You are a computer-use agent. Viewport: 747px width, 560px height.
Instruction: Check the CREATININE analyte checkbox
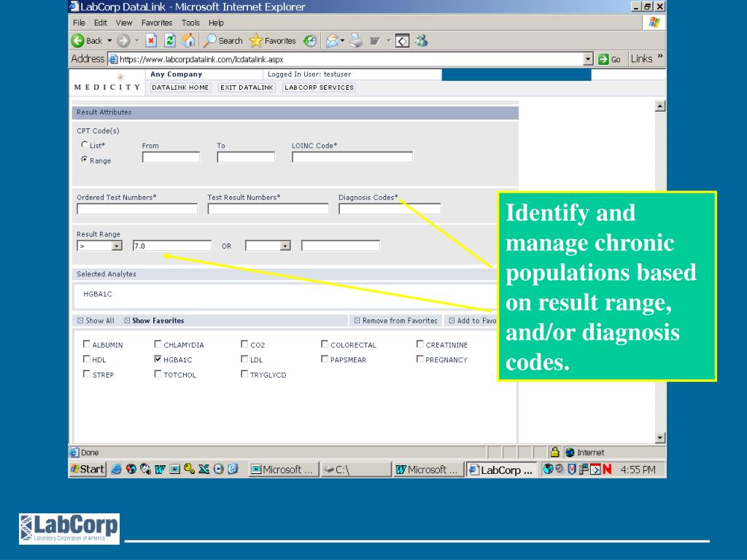[419, 344]
